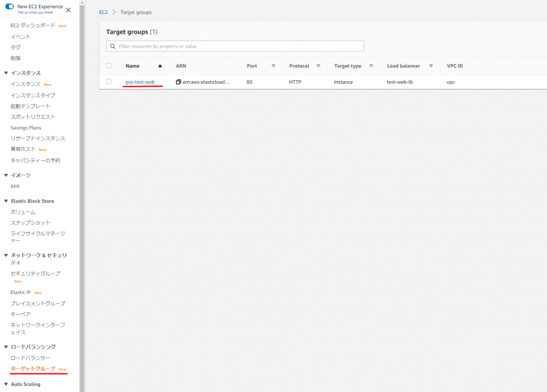
Task: Open イベント in sidebar
Action: [21, 37]
